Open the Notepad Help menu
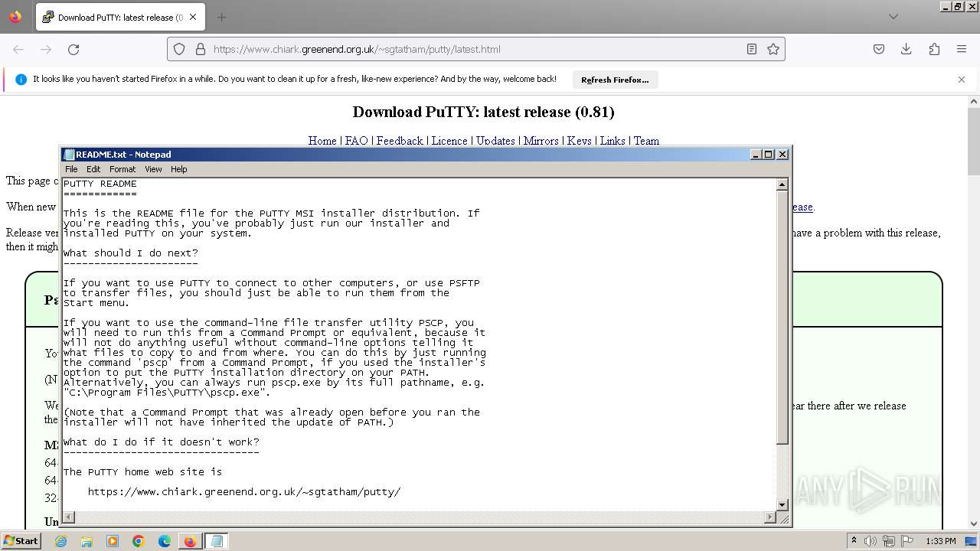This screenshot has width=980, height=551. (178, 169)
